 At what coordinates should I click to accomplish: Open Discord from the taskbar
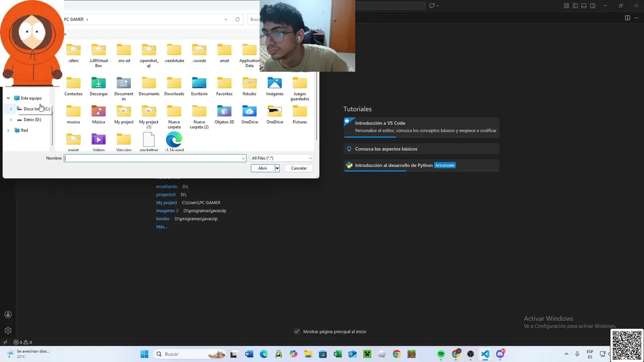point(500,354)
